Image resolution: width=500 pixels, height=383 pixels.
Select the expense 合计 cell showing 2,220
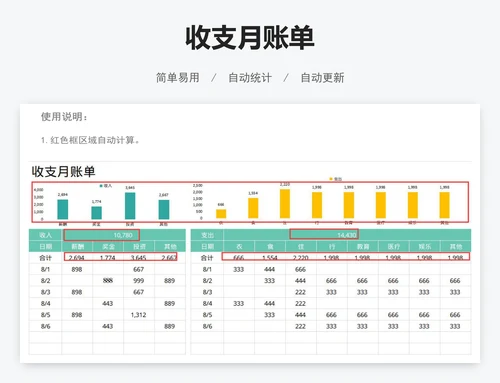tap(301, 258)
